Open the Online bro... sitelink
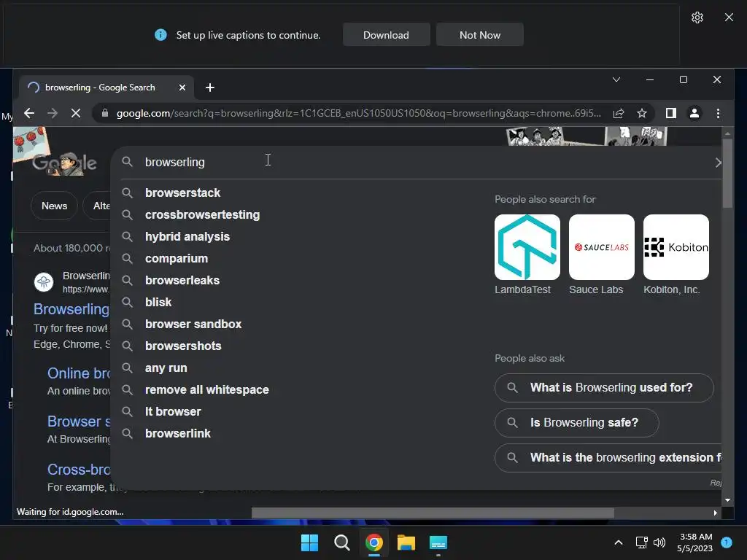Viewport: 747px width, 560px height. pyautogui.click(x=79, y=373)
